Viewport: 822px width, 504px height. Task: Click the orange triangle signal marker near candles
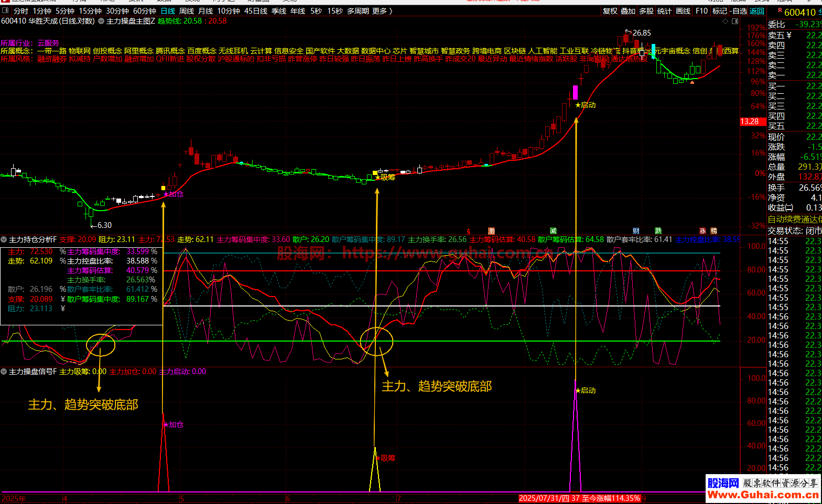pos(693,82)
